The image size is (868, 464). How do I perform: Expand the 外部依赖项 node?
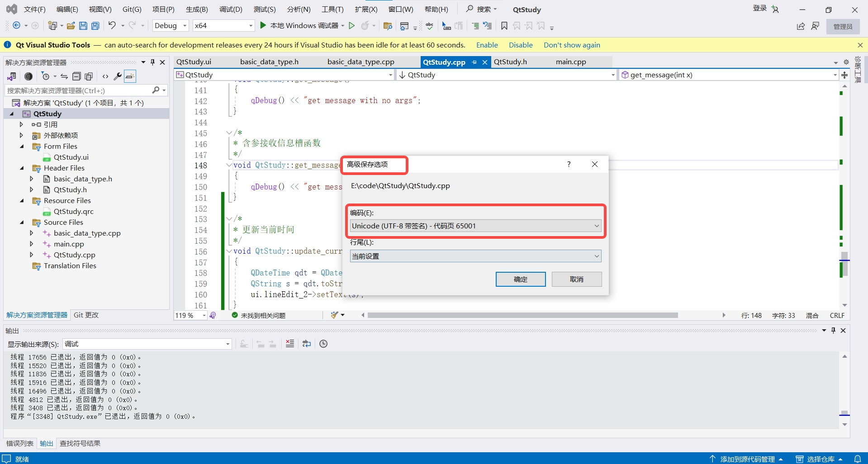[x=21, y=135]
